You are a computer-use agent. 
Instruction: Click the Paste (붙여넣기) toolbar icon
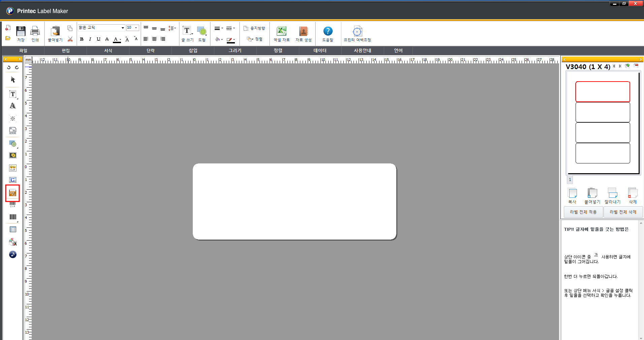coord(55,34)
